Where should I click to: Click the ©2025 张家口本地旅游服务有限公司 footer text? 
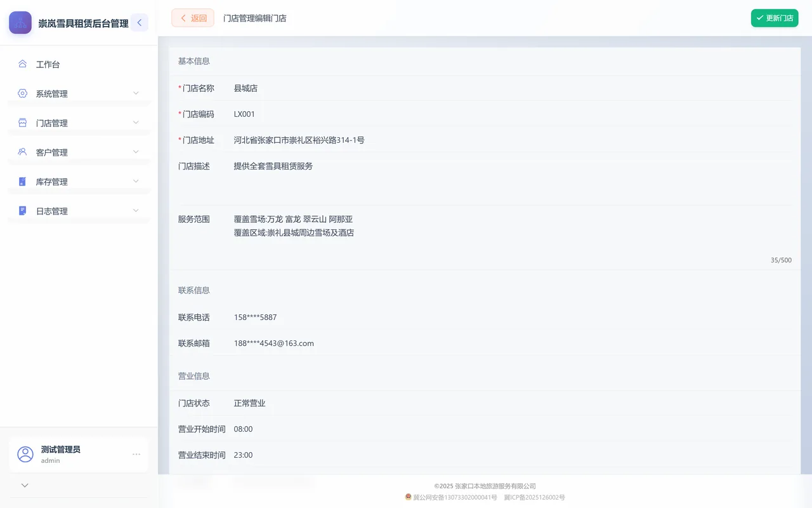[x=485, y=486]
